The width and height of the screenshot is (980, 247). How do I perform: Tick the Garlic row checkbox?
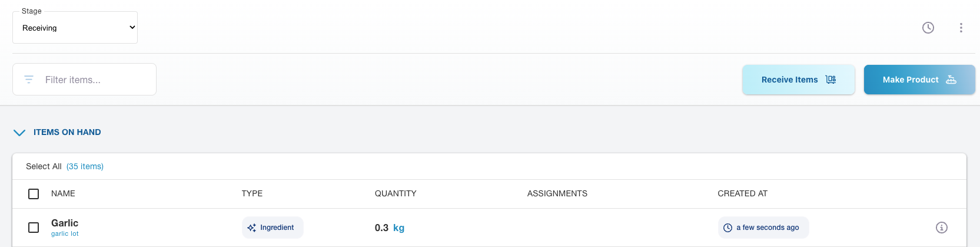[x=34, y=228]
